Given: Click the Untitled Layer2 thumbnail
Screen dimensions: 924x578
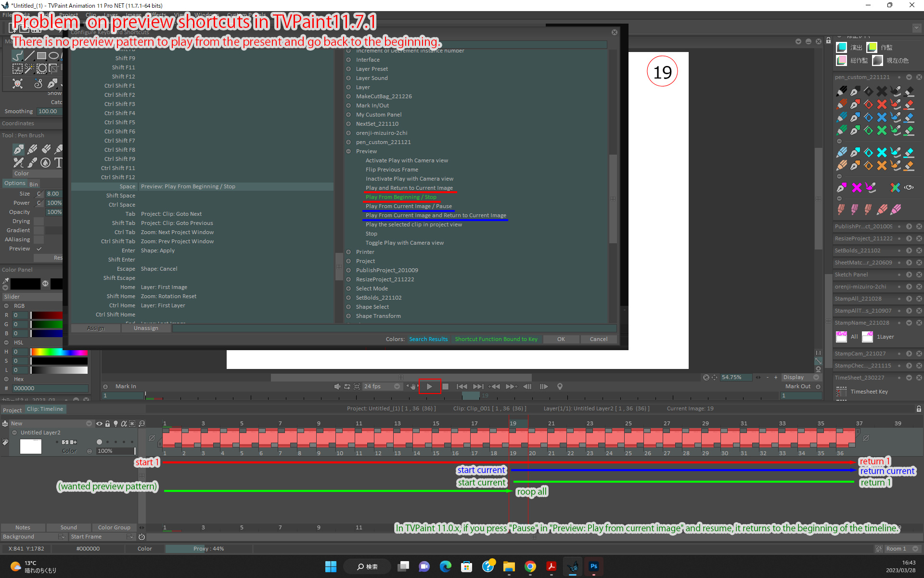Looking at the screenshot, I should click(31, 447).
